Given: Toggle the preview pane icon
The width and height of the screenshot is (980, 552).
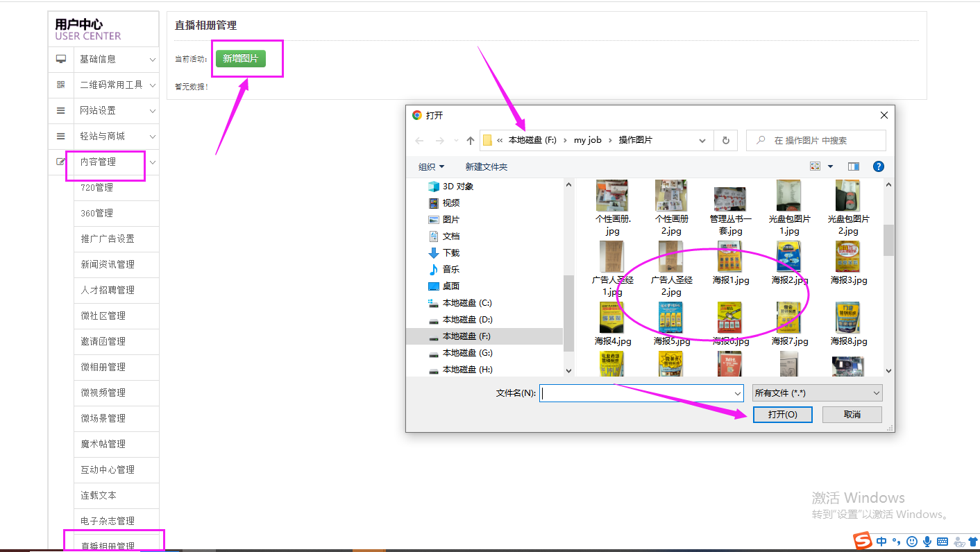Looking at the screenshot, I should coord(854,166).
